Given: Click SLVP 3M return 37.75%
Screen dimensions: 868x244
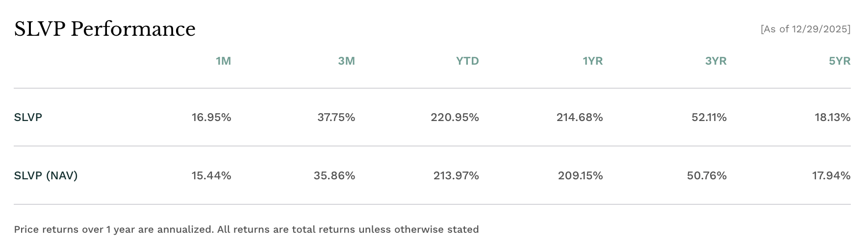Looking at the screenshot, I should tap(336, 118).
